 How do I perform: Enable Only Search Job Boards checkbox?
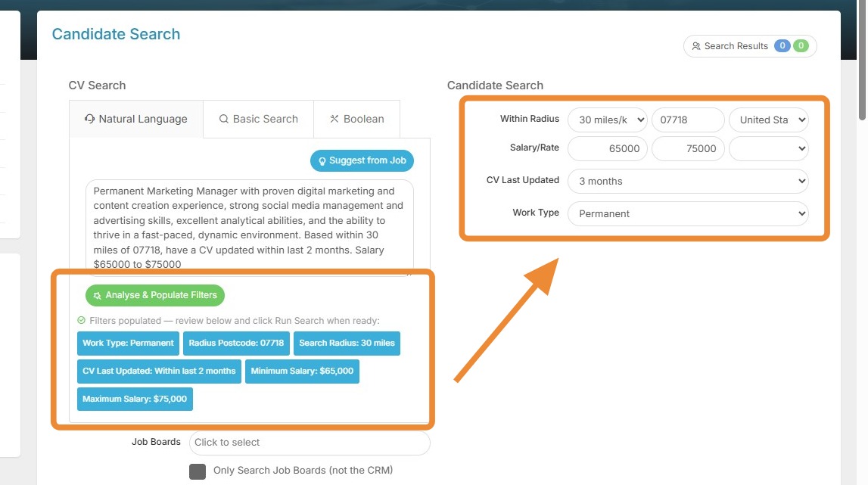(x=198, y=471)
